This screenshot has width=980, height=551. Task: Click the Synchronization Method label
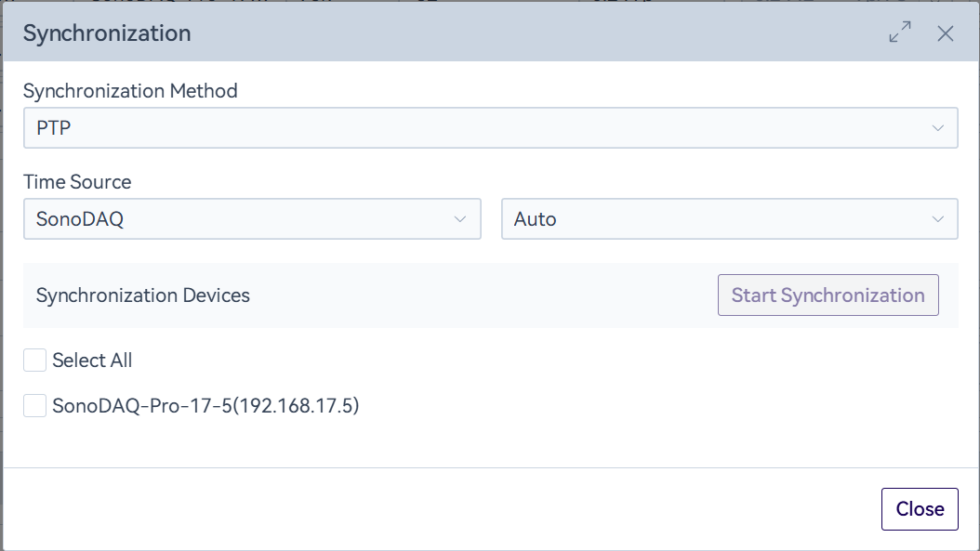[x=130, y=91]
